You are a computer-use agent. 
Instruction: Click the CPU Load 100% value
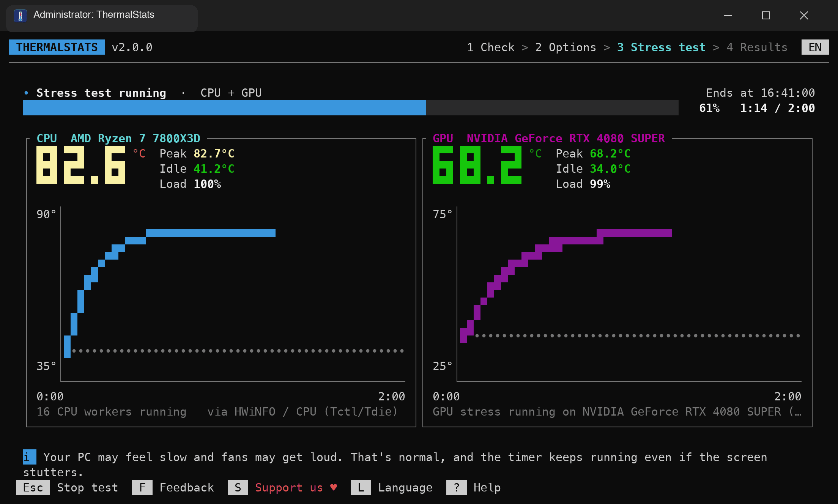click(207, 184)
